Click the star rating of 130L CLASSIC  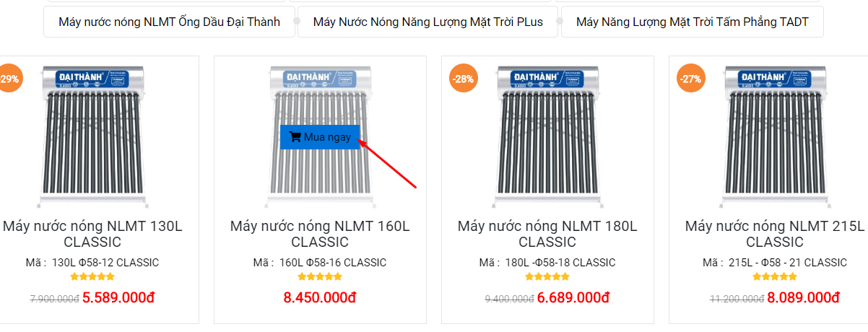click(x=92, y=276)
